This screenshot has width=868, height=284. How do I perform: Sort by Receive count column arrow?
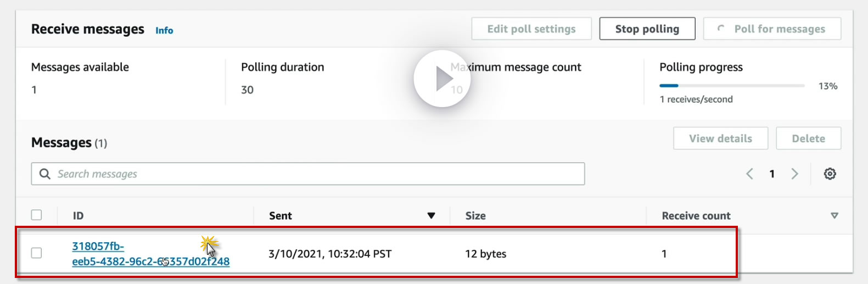tap(834, 216)
